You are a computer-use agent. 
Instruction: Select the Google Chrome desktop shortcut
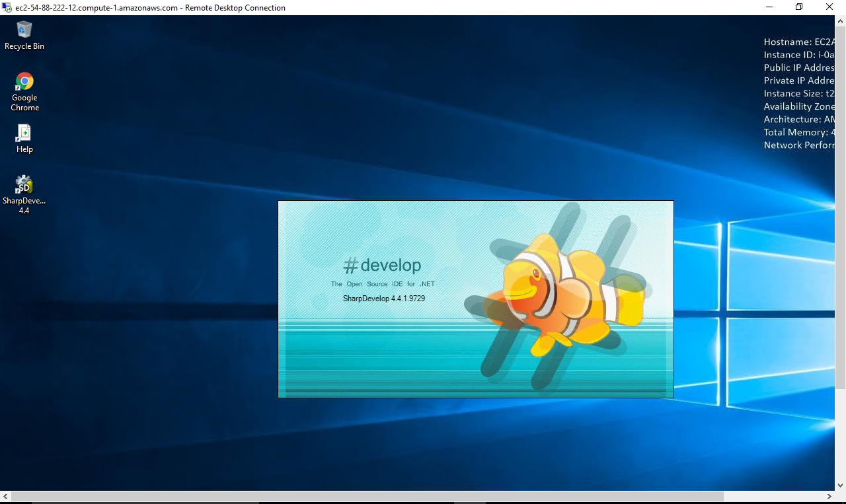coord(24,83)
